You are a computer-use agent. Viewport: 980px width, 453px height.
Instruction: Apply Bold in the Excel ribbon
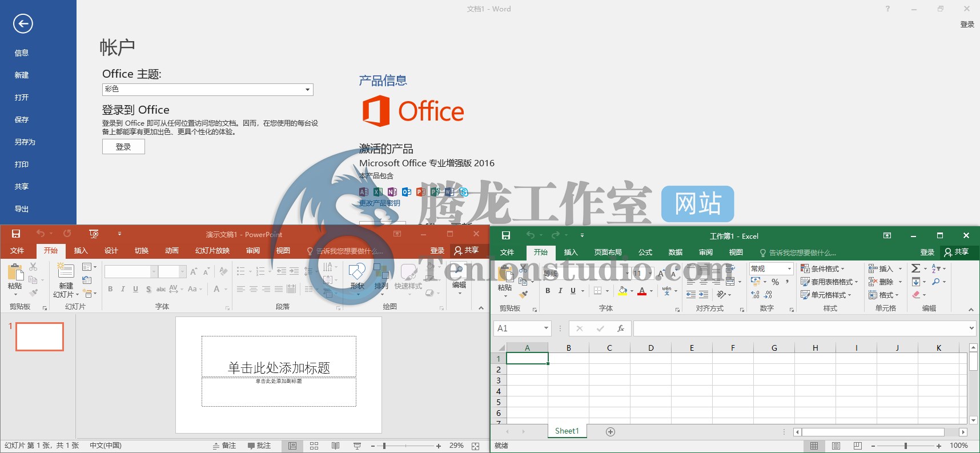pos(548,291)
